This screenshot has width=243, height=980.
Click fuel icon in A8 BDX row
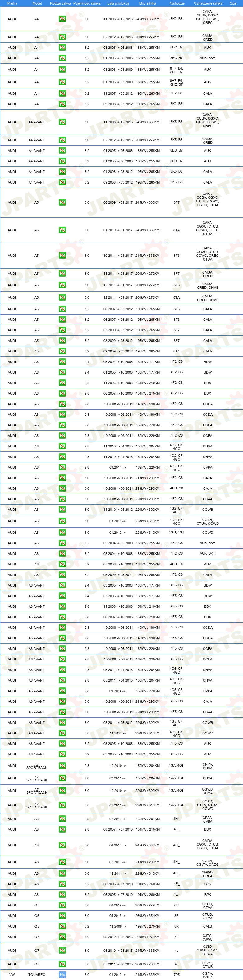tap(62, 829)
